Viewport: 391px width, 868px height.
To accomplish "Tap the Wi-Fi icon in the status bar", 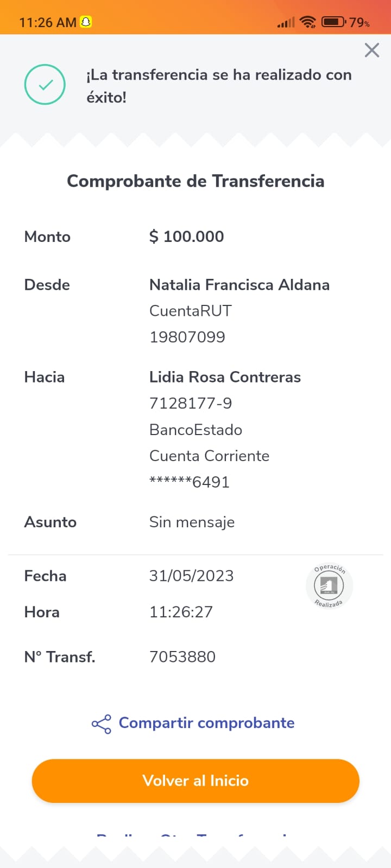I will click(x=308, y=22).
